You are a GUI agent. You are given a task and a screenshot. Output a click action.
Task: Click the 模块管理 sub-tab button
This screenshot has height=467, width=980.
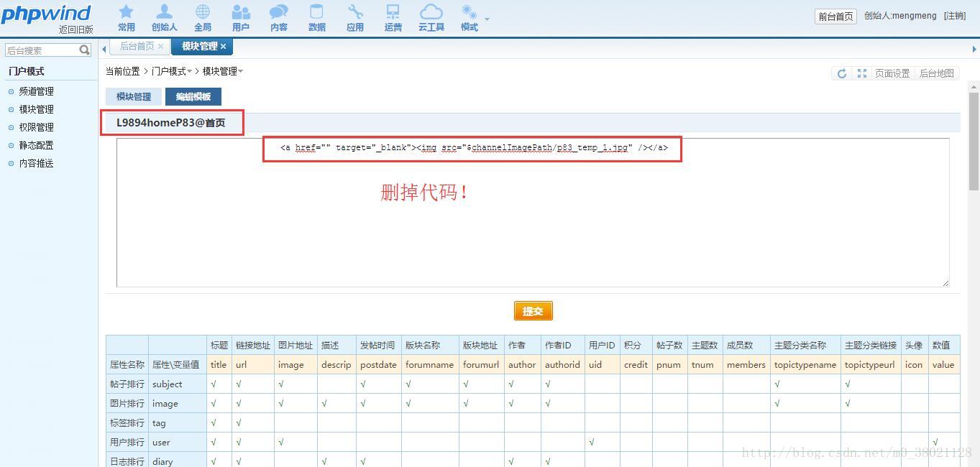click(x=134, y=96)
